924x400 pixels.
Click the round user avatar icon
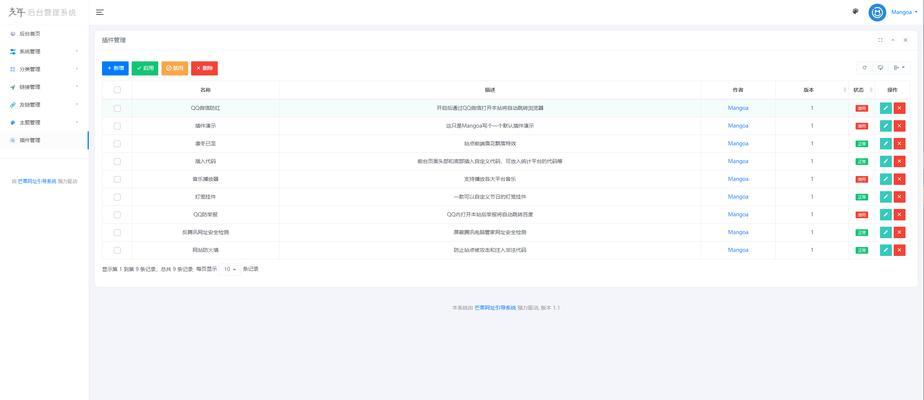click(x=877, y=12)
